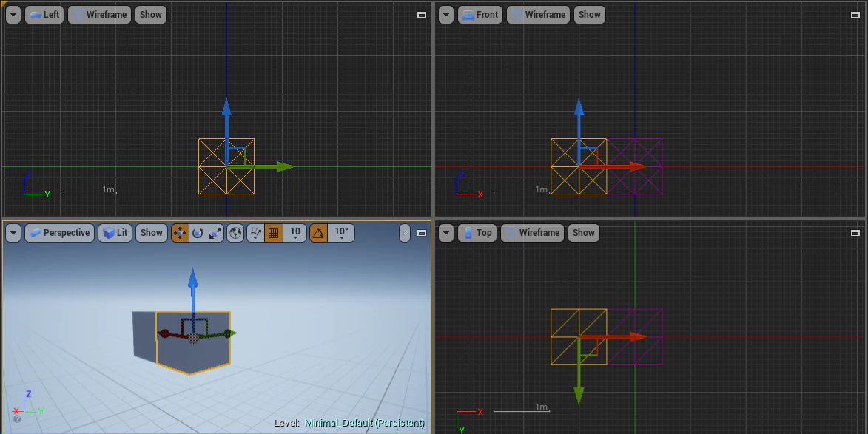
Task: Open the grid snap value 10 dropdown
Action: [295, 233]
